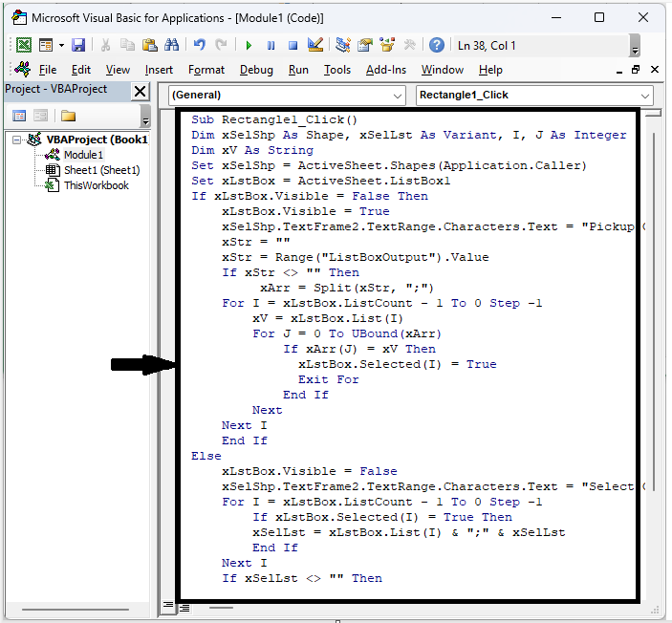Stop execution with the Reset icon

(x=293, y=45)
